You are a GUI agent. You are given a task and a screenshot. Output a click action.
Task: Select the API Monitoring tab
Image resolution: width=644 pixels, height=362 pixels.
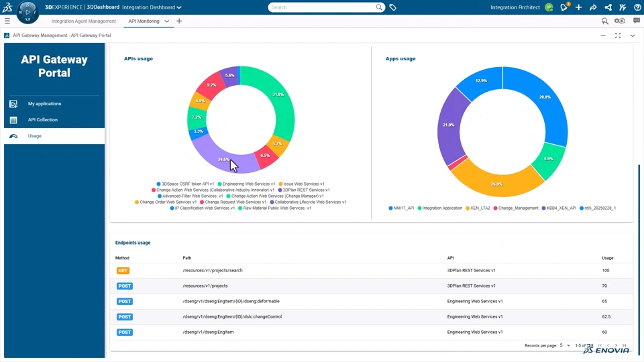click(x=144, y=21)
